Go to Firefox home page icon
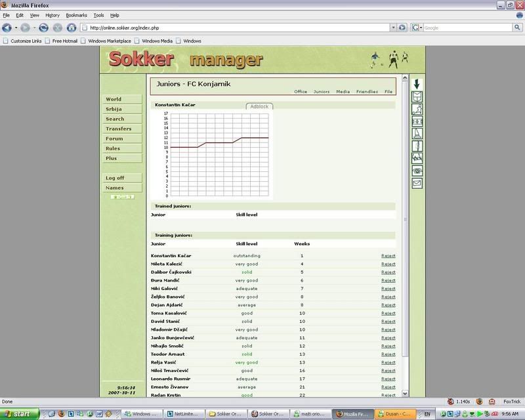Image resolution: width=525 pixels, height=420 pixels. [x=72, y=28]
